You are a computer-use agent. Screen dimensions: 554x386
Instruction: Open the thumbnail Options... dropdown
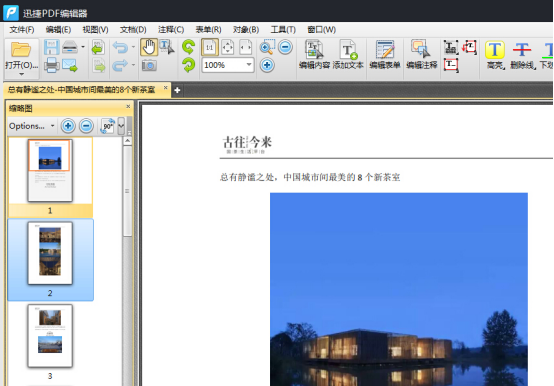point(31,126)
